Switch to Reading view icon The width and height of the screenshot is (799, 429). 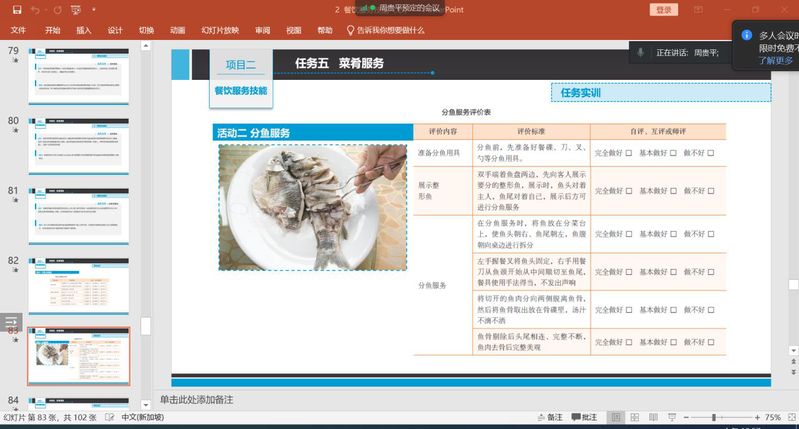coord(653,417)
